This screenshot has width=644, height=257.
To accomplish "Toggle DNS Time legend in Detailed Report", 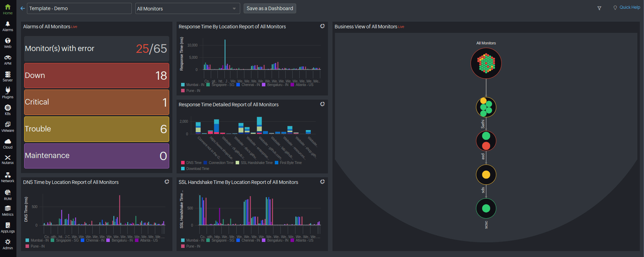I will tap(191, 163).
